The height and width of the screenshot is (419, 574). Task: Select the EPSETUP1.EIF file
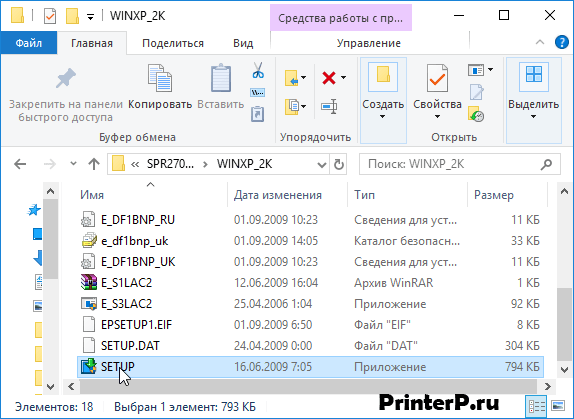pyautogui.click(x=310, y=325)
